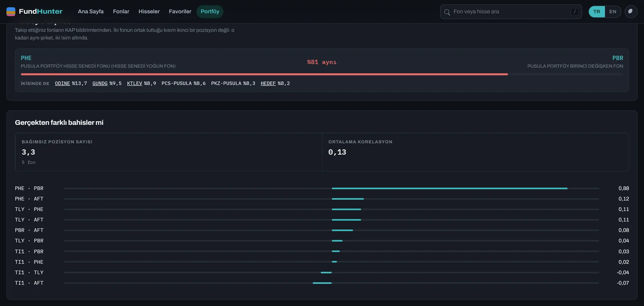Image resolution: width=644 pixels, height=306 pixels.
Task: Click the TLY · AFT row label
Action: pyautogui.click(x=29, y=220)
